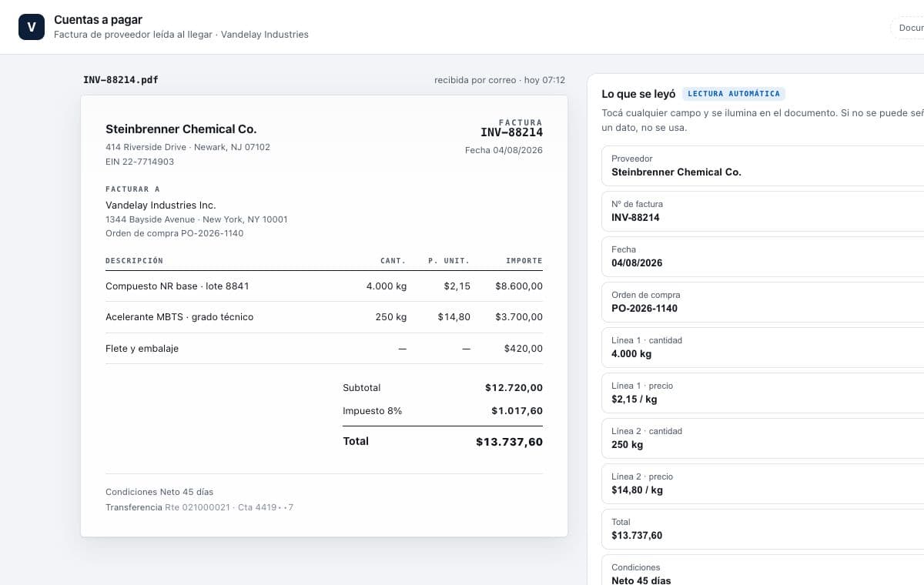Click the CANT. column header
Image resolution: width=924 pixels, height=585 pixels.
(x=393, y=261)
